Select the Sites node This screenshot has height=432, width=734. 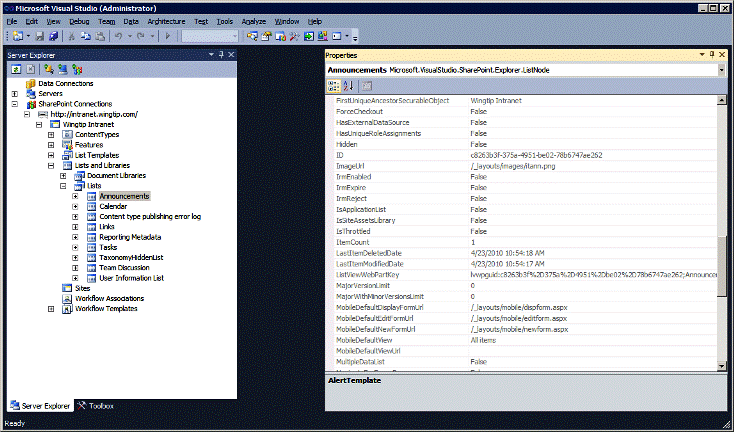click(x=82, y=288)
